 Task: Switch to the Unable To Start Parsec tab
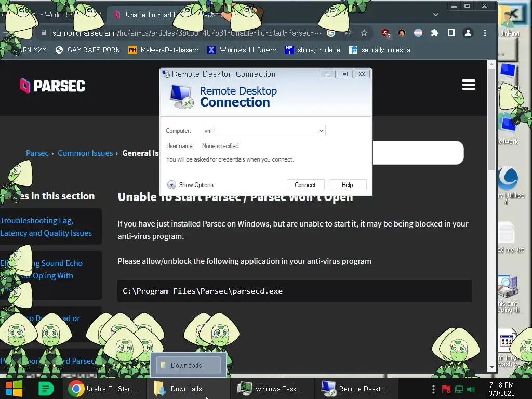click(x=163, y=15)
